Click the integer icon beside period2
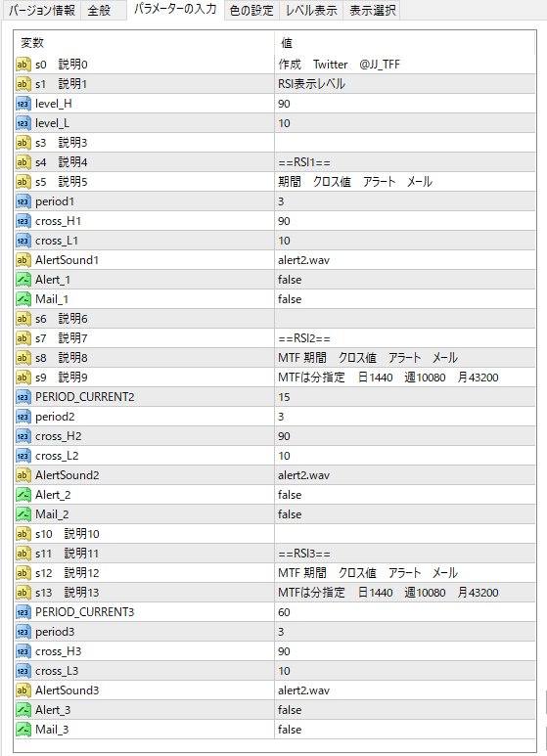The width and height of the screenshot is (547, 756). (x=23, y=417)
